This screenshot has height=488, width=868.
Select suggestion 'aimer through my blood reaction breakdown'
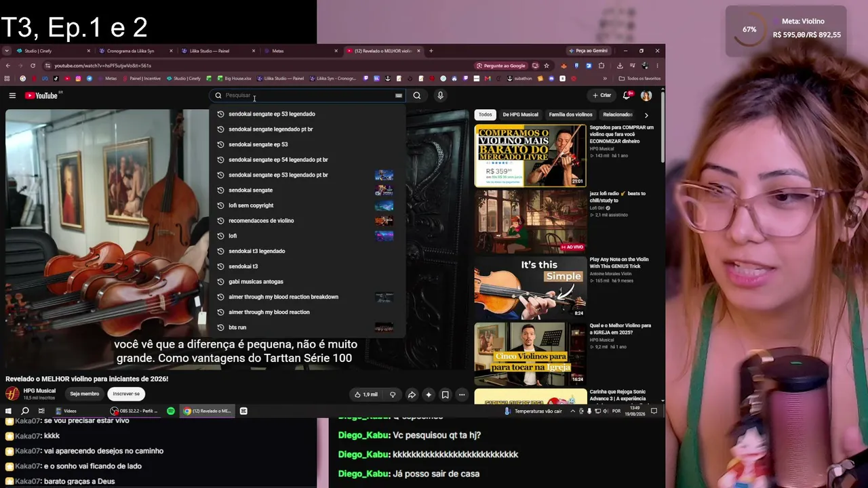[307, 297]
